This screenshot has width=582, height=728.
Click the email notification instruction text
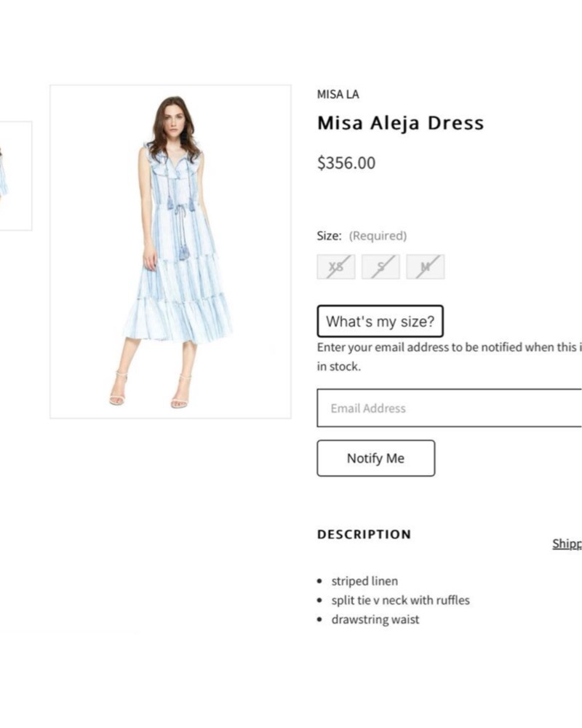pyautogui.click(x=450, y=357)
